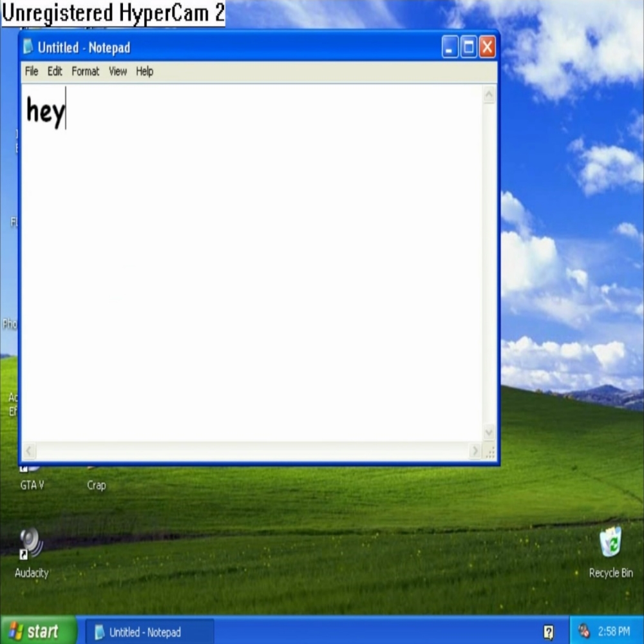Select the GTA V desktop label
This screenshot has width=644, height=644.
pos(32,485)
